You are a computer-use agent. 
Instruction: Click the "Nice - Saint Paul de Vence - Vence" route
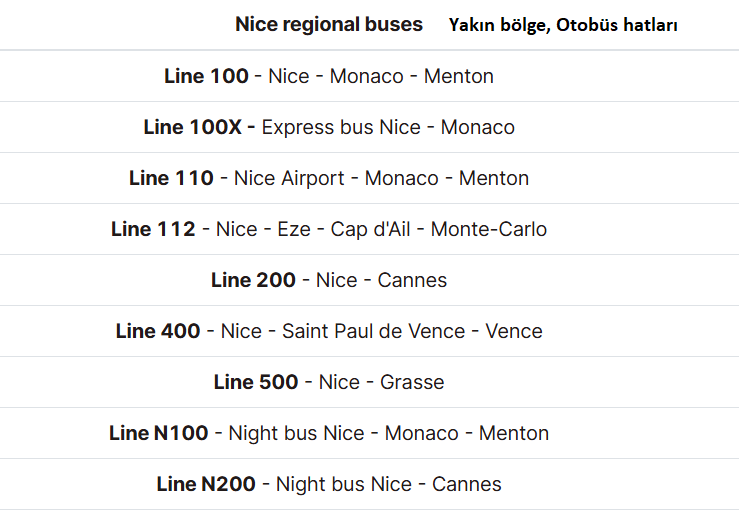(381, 331)
